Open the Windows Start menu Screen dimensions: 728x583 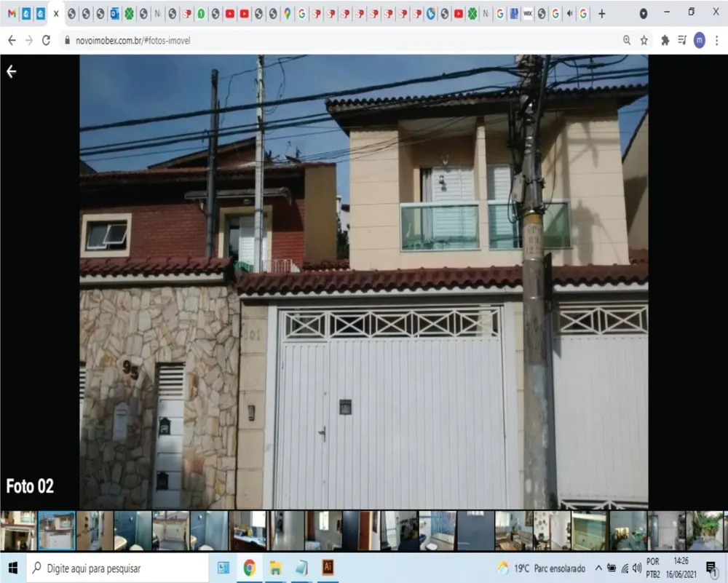click(x=13, y=568)
